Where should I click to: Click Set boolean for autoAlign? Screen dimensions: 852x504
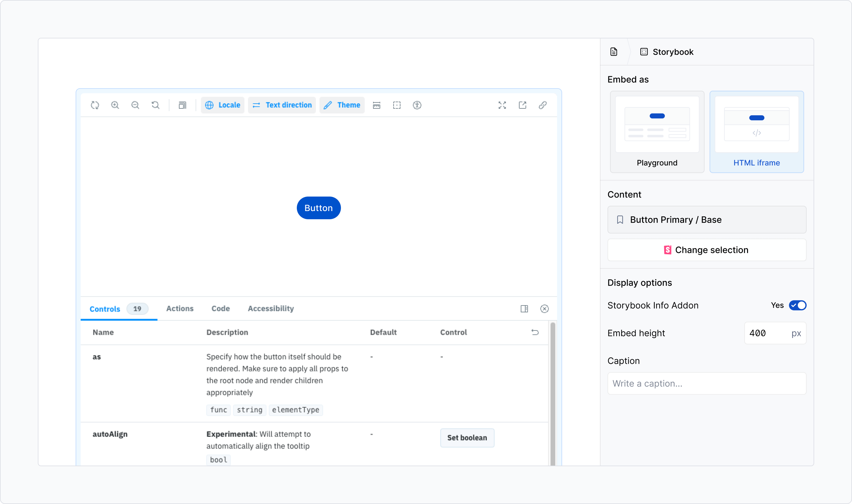click(x=467, y=438)
